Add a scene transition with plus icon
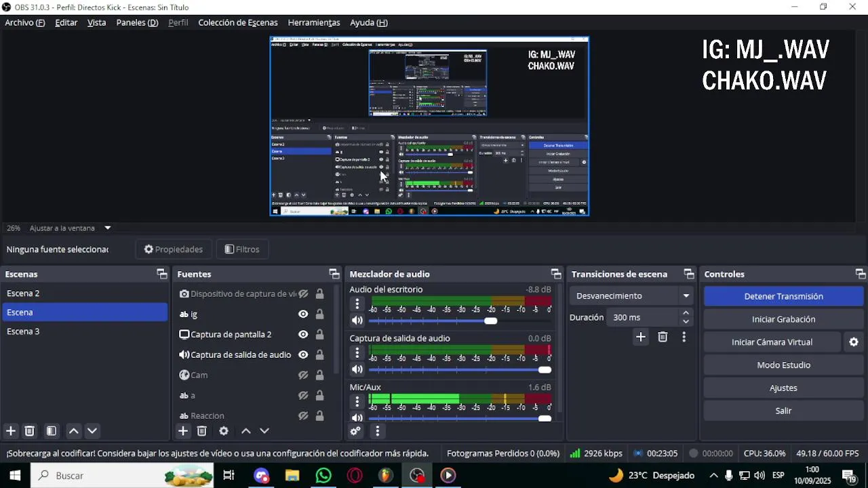This screenshot has height=488, width=868. 641,337
